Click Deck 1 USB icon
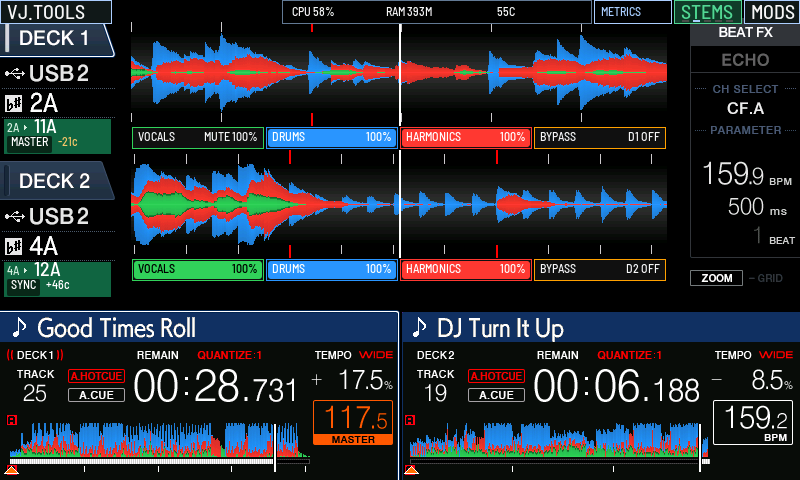The width and height of the screenshot is (800, 480). (15, 74)
